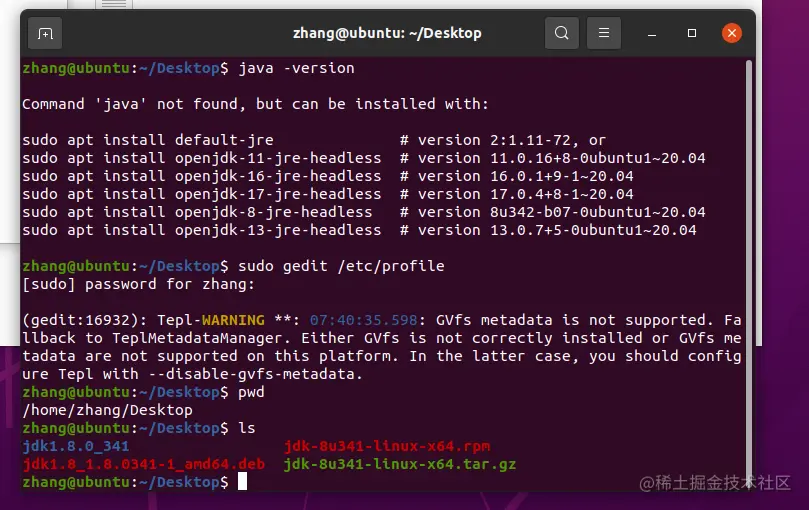Open the terminal hamburger menu
The height and width of the screenshot is (510, 809).
tap(604, 33)
